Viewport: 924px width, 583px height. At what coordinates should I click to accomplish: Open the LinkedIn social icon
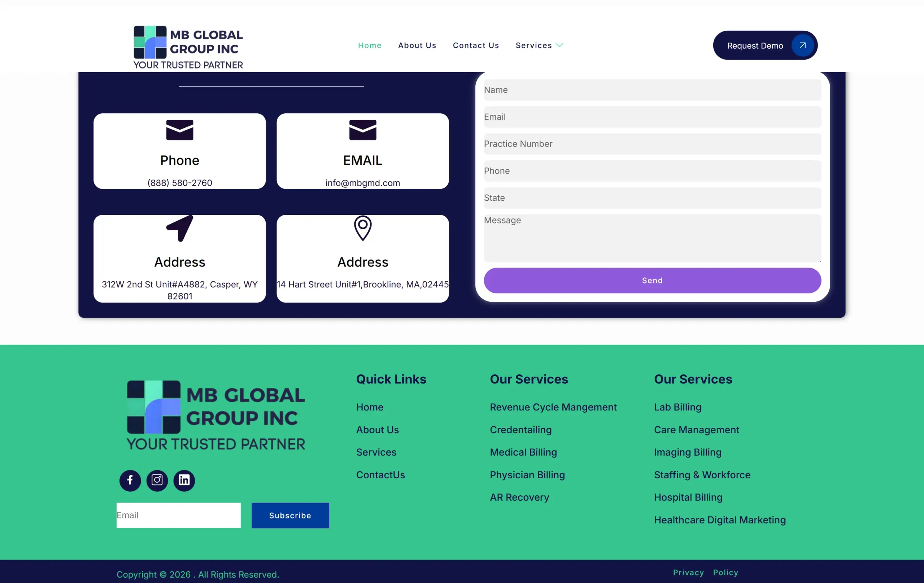tap(184, 480)
